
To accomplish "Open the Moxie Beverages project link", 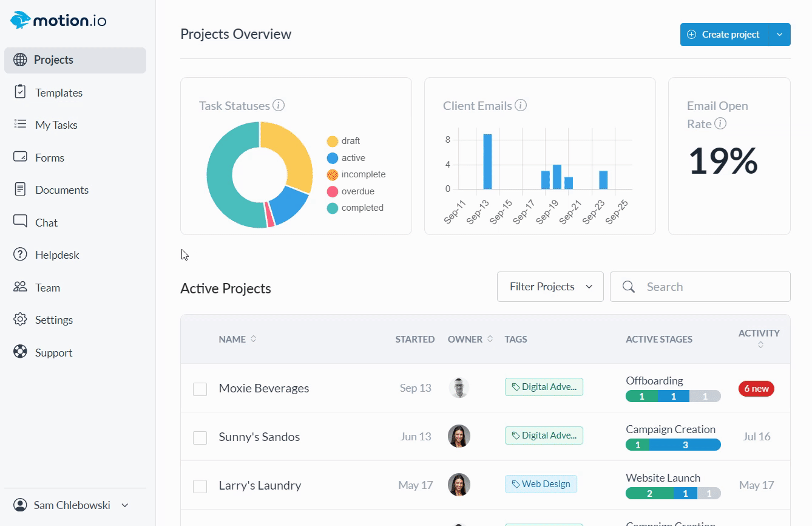I will coord(263,388).
